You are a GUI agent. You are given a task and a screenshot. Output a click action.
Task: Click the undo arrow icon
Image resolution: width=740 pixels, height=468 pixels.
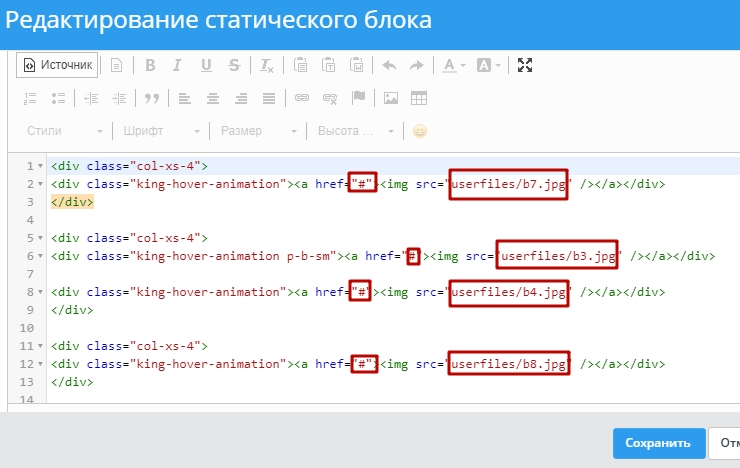point(389,65)
